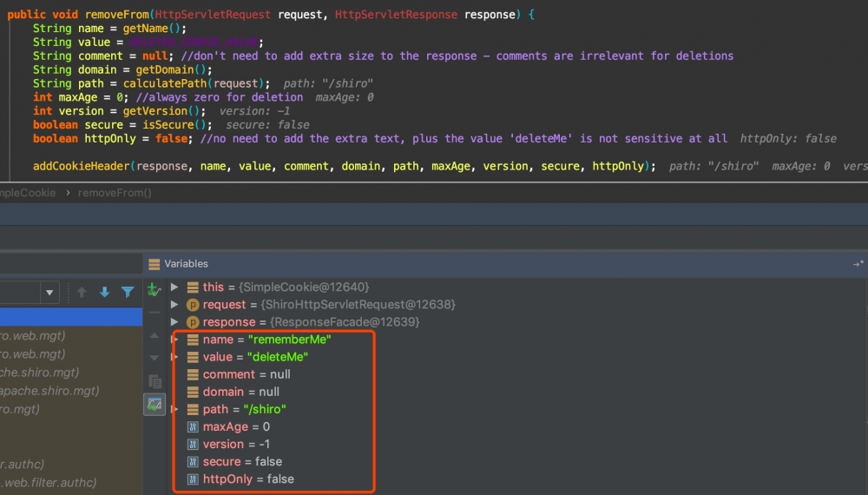This screenshot has width=868, height=495.
Task: Expand the 'value = deleteMe' variable node
Action: [175, 357]
